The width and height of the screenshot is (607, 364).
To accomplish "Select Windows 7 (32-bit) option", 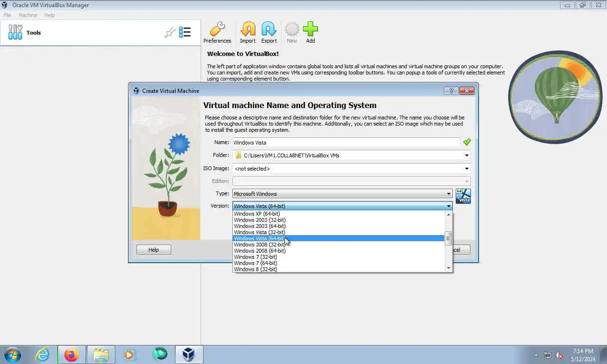I will [x=339, y=257].
